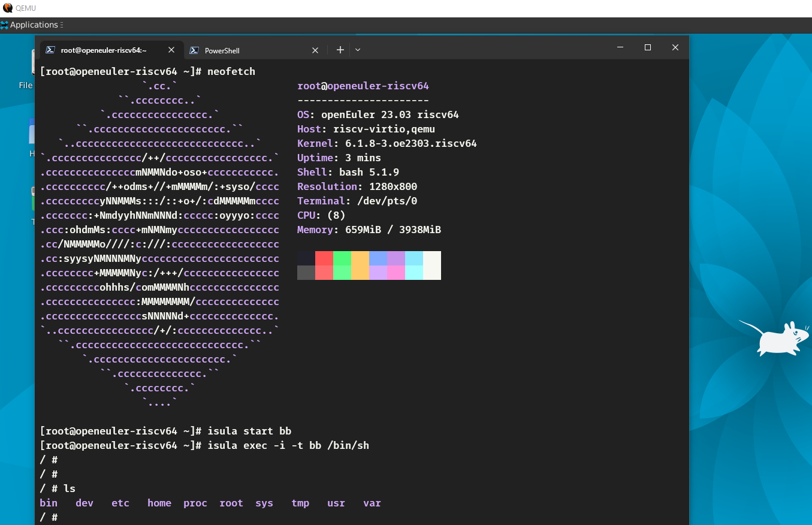Close the PowerShell tab

[315, 50]
